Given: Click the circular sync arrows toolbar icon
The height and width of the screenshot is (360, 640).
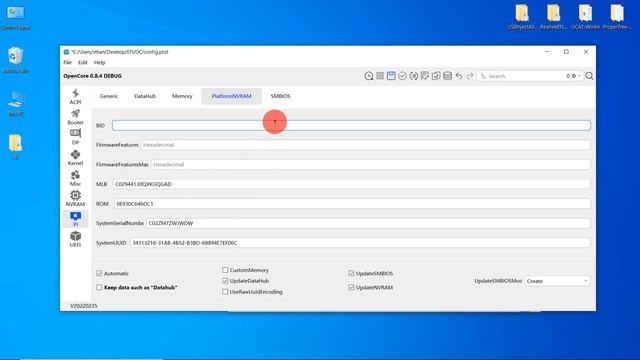Looking at the screenshot, I should (413, 76).
